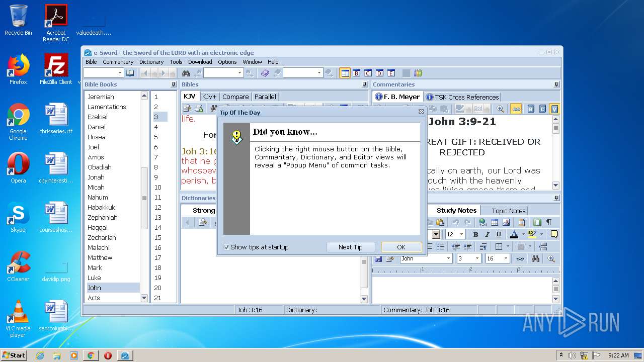
Task: Toggle the link sync icon in Commentaries toolbar
Action: point(516,109)
